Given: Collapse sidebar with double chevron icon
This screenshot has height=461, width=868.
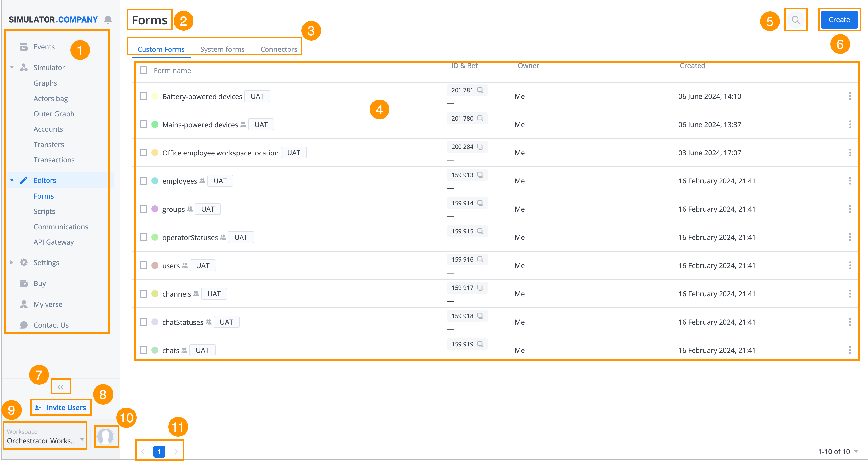Looking at the screenshot, I should pos(61,387).
